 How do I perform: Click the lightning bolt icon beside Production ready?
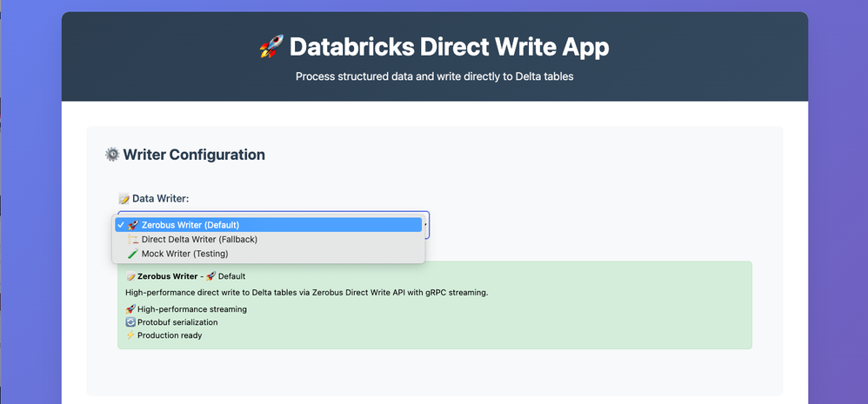130,335
